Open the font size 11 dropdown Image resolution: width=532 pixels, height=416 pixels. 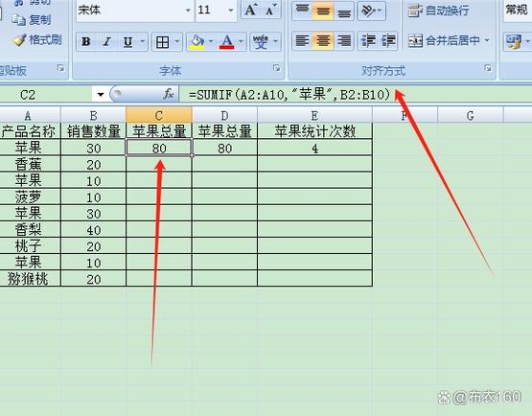coord(231,11)
